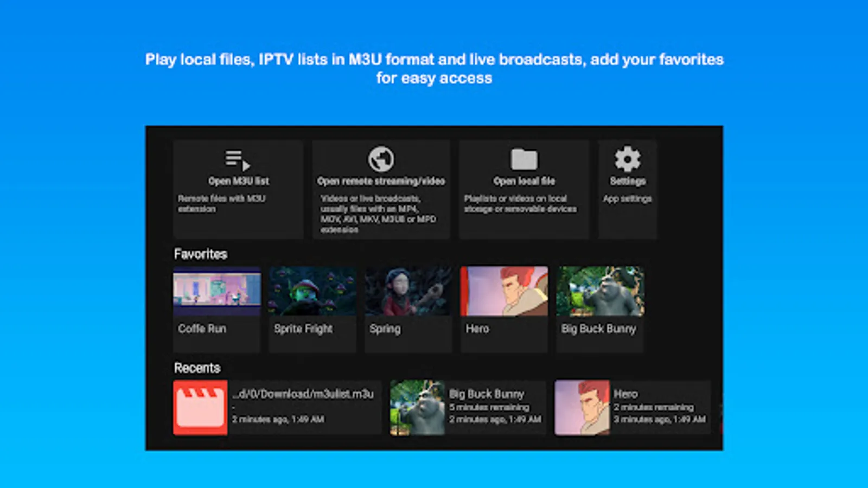Image resolution: width=868 pixels, height=488 pixels.
Task: Select the Open local file title
Action: (x=524, y=181)
